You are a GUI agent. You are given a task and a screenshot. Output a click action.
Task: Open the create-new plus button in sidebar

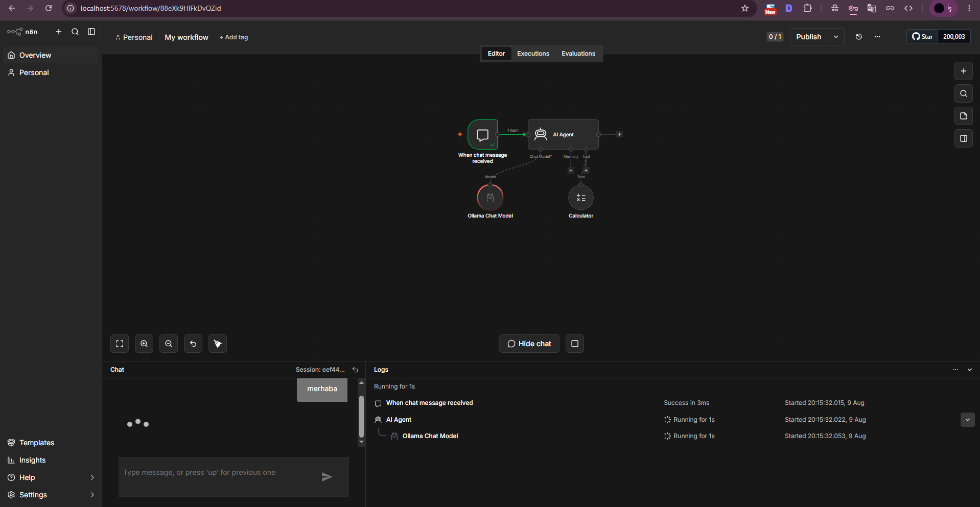point(59,32)
